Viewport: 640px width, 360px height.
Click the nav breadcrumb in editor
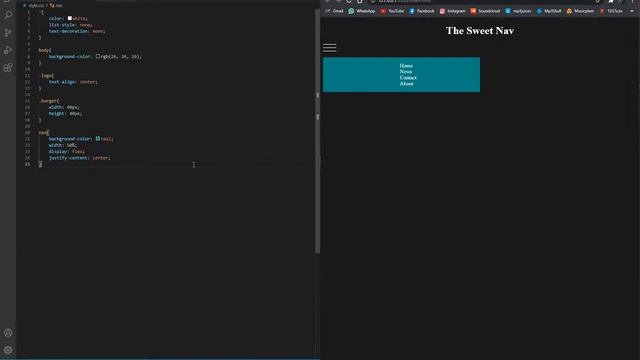click(56, 6)
